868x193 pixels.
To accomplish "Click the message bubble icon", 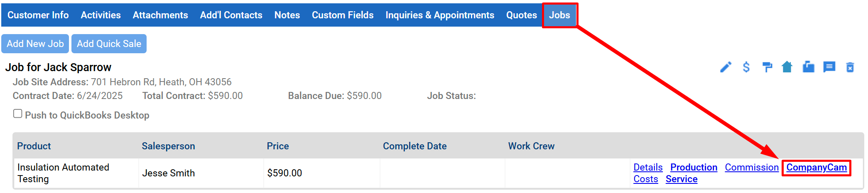I will (829, 67).
